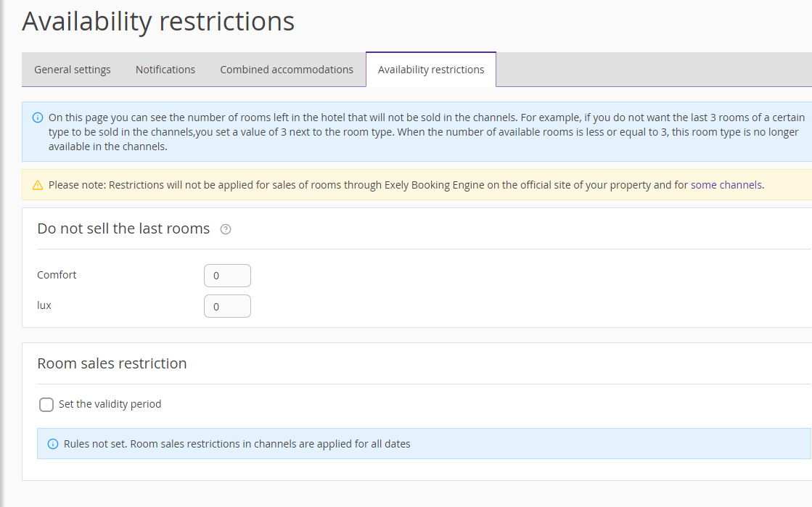The width and height of the screenshot is (812, 507).
Task: Click the 'Rules not set' notice text
Action: coord(237,444)
